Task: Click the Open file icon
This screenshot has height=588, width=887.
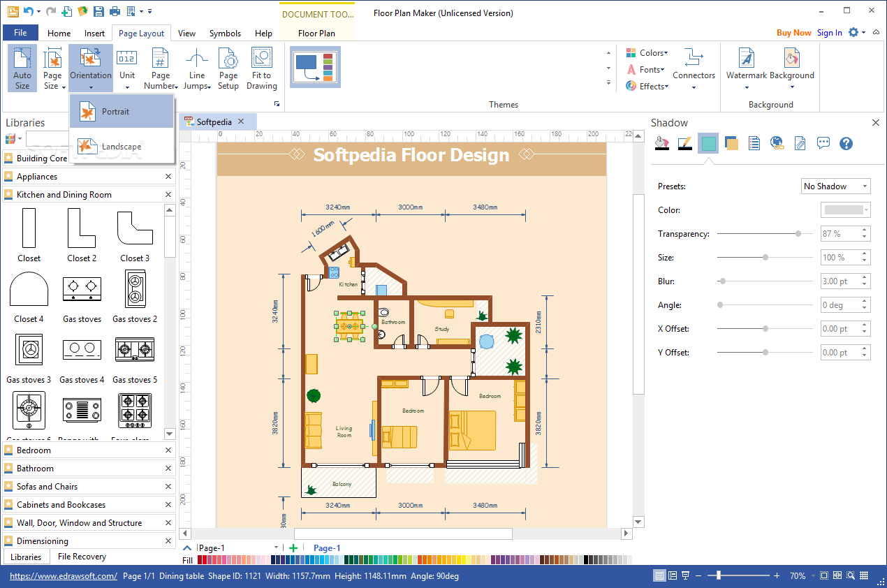Action: pos(82,11)
